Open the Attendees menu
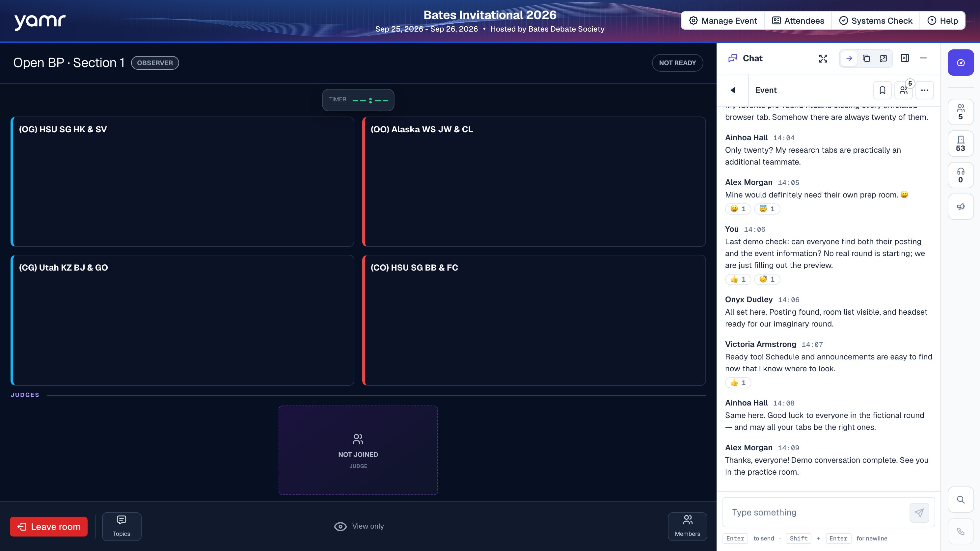 (x=798, y=20)
